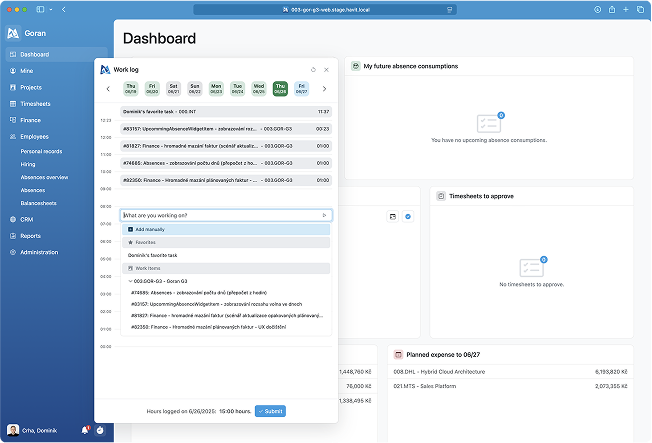Click the browser share icon
The width and height of the screenshot is (652, 443).
click(x=612, y=10)
